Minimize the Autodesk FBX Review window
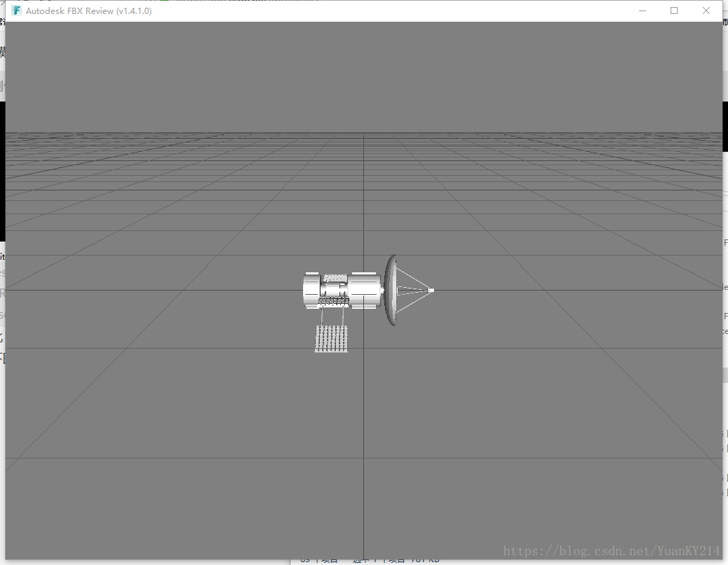The width and height of the screenshot is (728, 565). 642,11
